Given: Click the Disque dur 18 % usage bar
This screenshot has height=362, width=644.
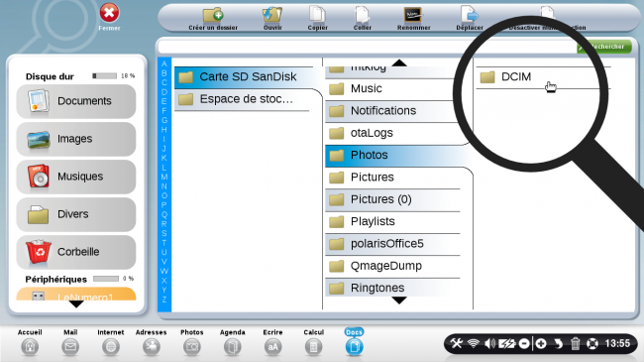Looking at the screenshot, I should coord(105,76).
